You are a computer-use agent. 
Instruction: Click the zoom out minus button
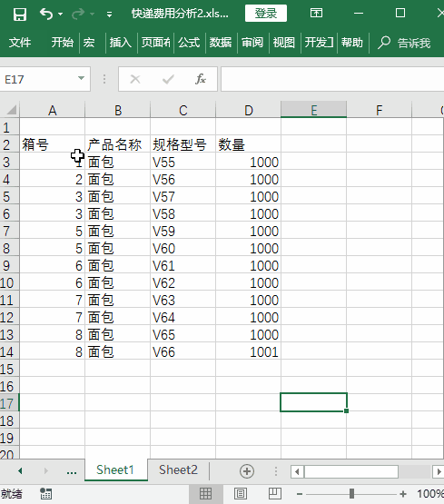[300, 494]
